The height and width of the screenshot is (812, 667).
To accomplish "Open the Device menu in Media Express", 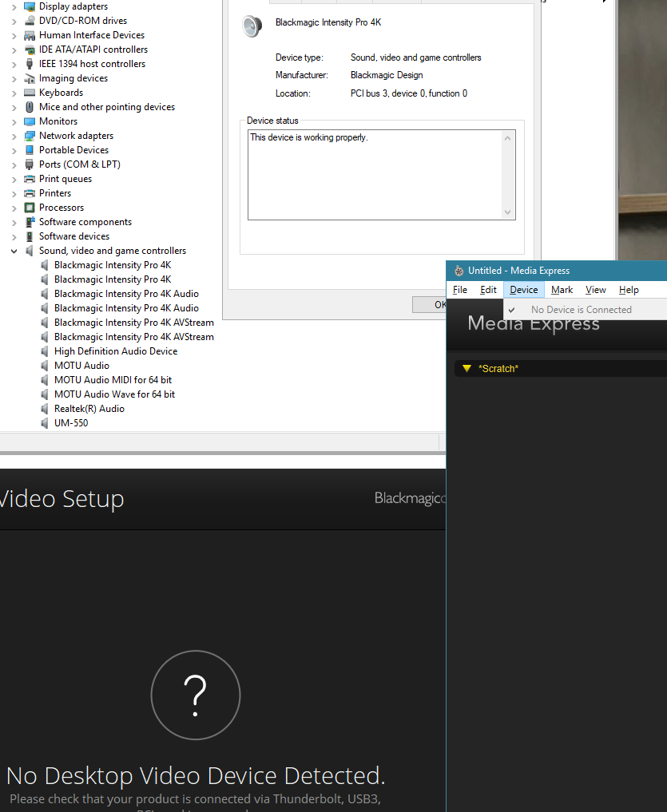I will [x=523, y=290].
